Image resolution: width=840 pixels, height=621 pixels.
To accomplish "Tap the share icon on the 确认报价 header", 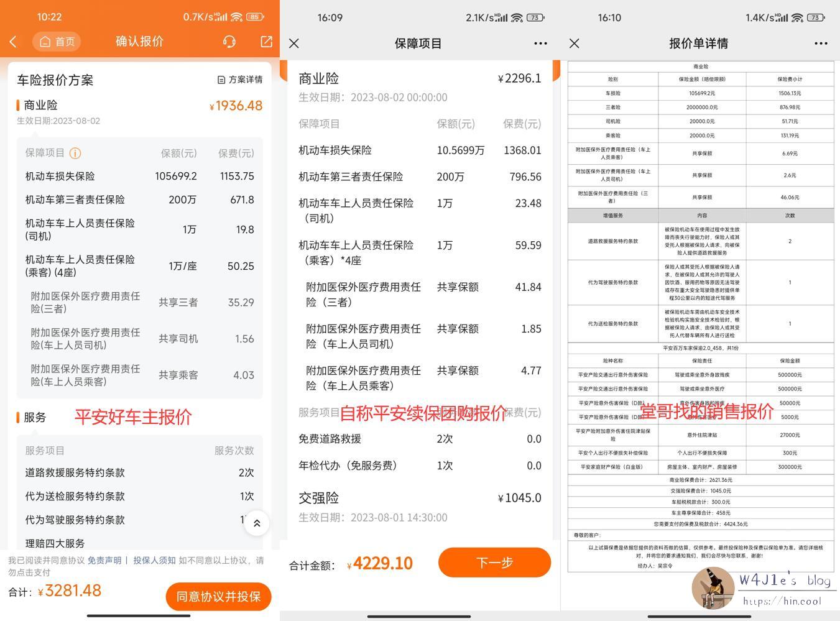I will [265, 42].
